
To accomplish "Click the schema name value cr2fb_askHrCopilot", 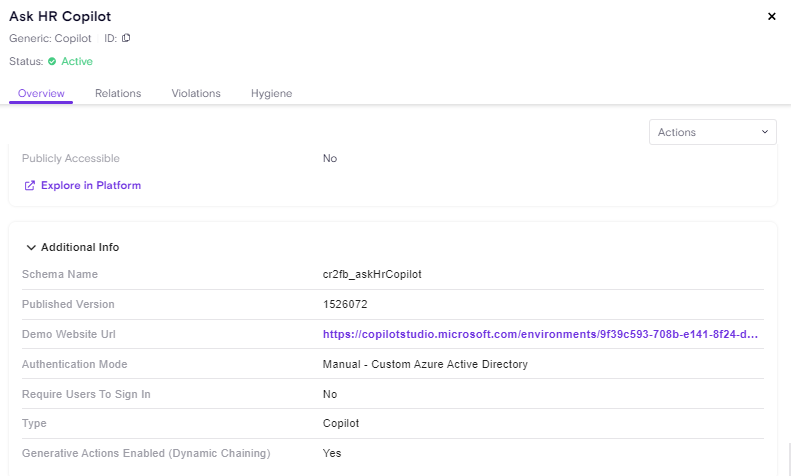I will pyautogui.click(x=372, y=274).
